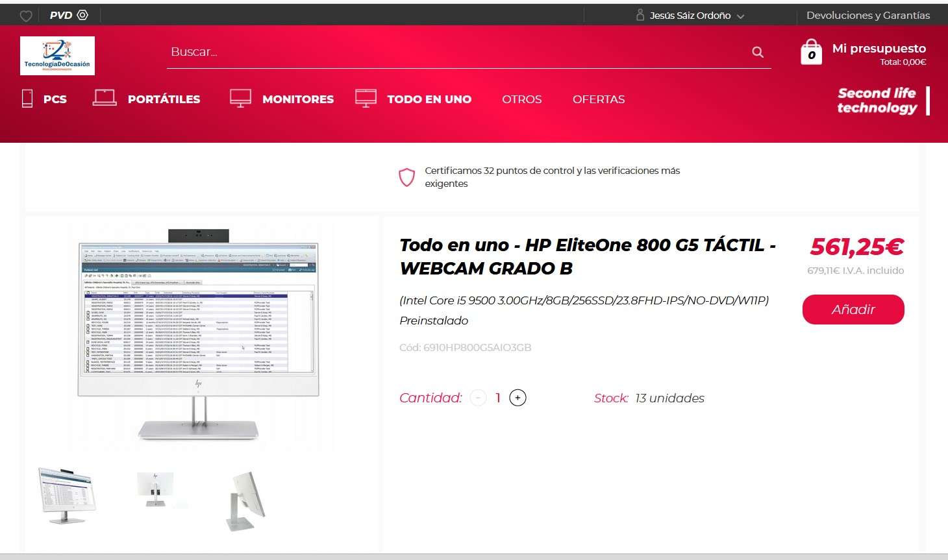Open the shopping bag cart icon
Image resolution: width=948 pixels, height=560 pixels.
point(811,52)
